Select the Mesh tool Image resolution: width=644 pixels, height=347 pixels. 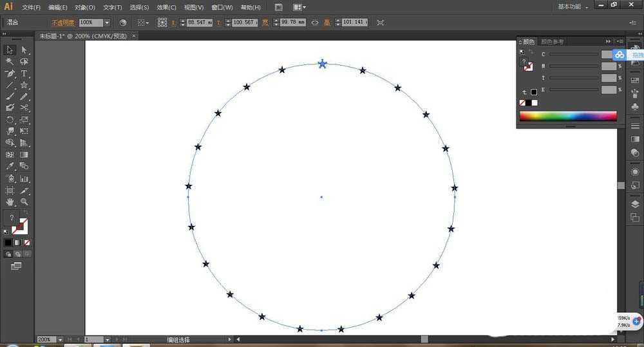click(x=10, y=155)
